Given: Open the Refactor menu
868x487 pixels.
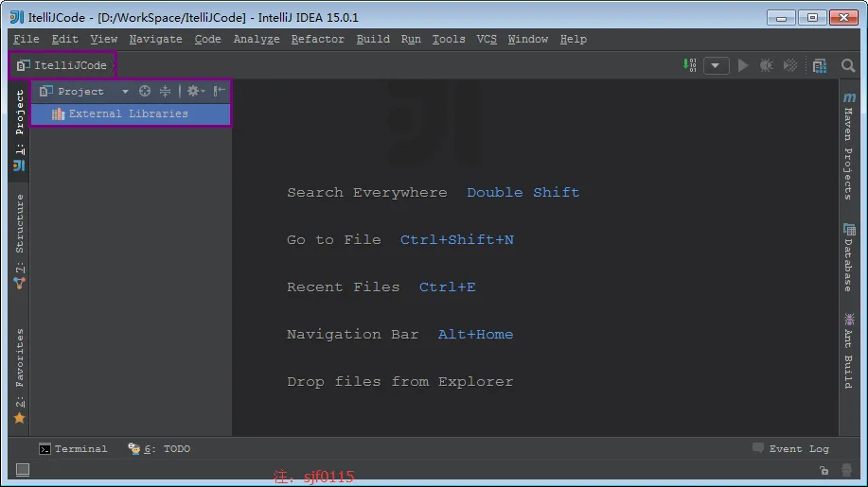Looking at the screenshot, I should click(x=318, y=40).
